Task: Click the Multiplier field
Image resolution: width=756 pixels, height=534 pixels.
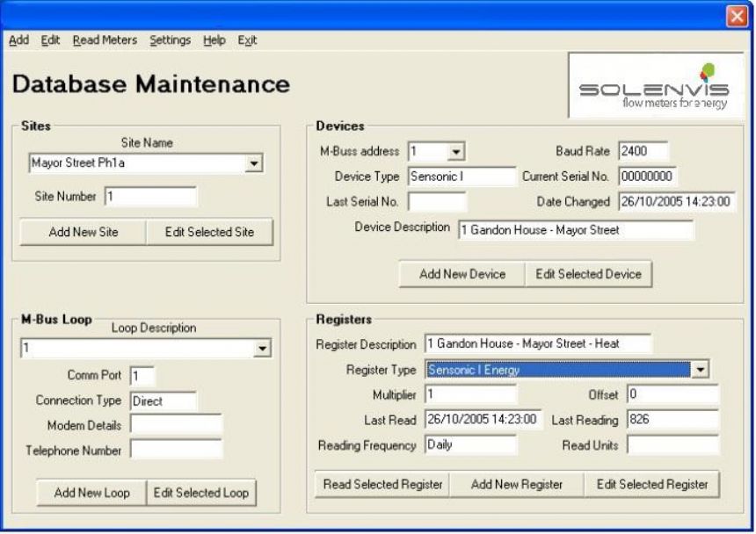Action: point(470,394)
